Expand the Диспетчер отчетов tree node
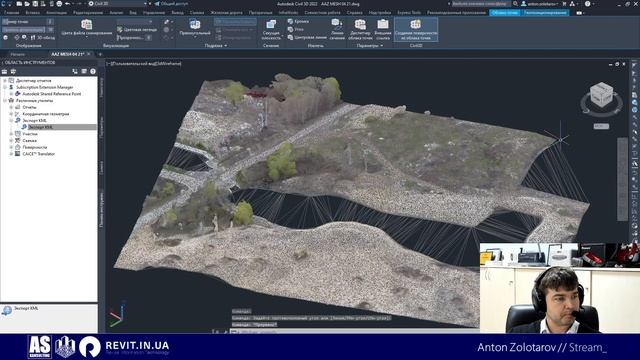 pyautogui.click(x=5, y=80)
